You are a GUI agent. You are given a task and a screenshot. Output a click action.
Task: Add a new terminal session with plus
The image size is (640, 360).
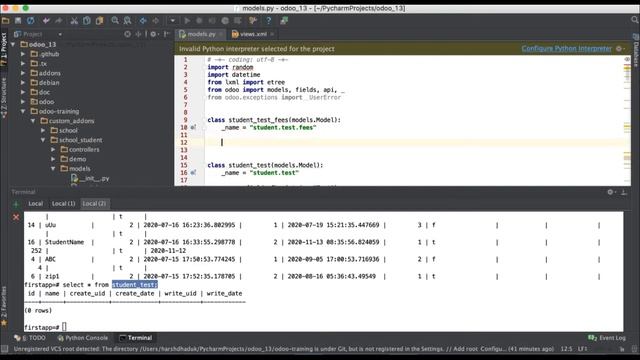16,204
